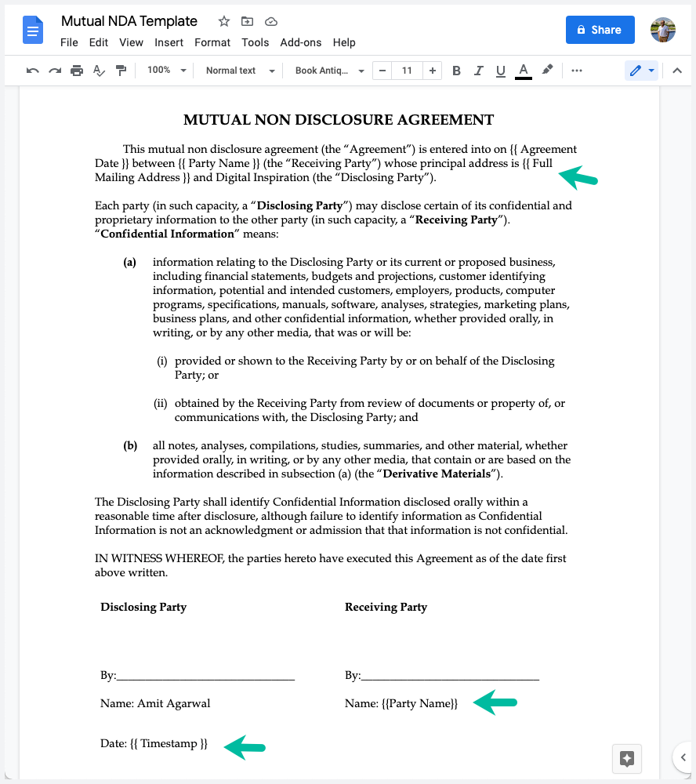The height and width of the screenshot is (784, 696).
Task: Decrease font size with the minus button
Action: [382, 71]
